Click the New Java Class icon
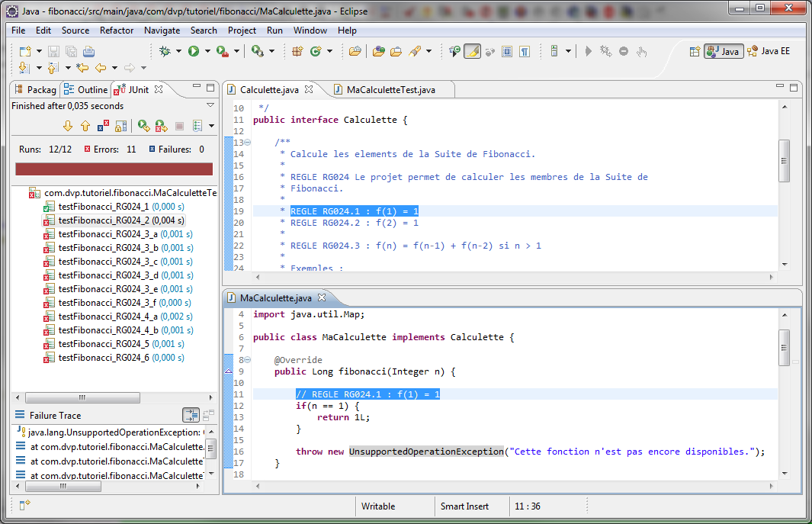Viewport: 812px width, 524px height. [x=315, y=51]
